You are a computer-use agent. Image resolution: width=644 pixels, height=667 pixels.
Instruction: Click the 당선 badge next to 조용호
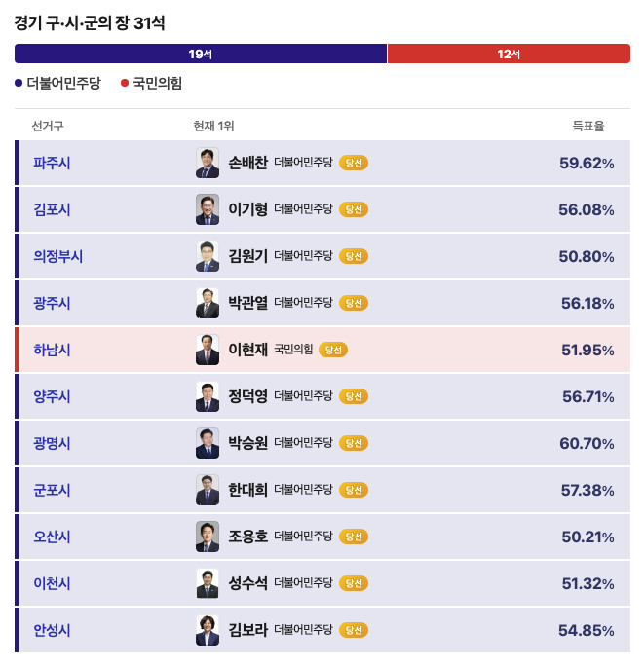pyautogui.click(x=354, y=537)
